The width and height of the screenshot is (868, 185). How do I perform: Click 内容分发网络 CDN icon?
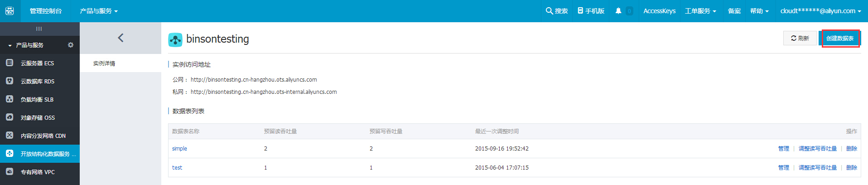[x=10, y=135]
